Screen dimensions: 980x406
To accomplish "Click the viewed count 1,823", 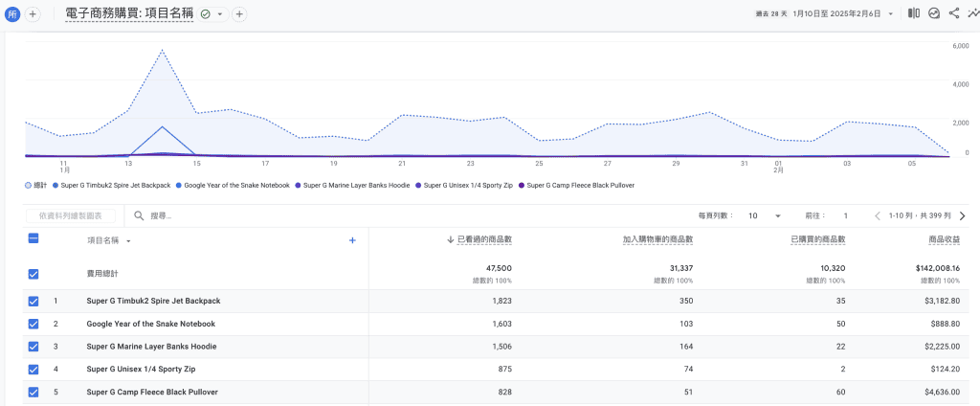I will (x=501, y=301).
